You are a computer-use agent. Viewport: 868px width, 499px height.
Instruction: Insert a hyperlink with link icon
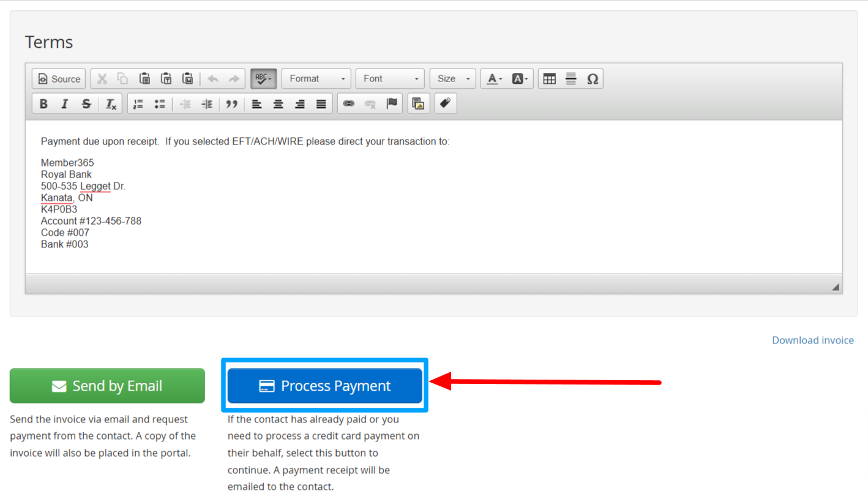[349, 104]
